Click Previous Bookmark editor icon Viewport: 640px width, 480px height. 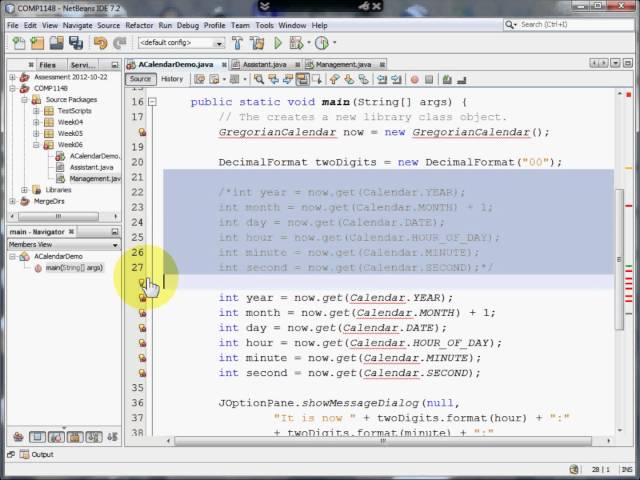coord(334,79)
